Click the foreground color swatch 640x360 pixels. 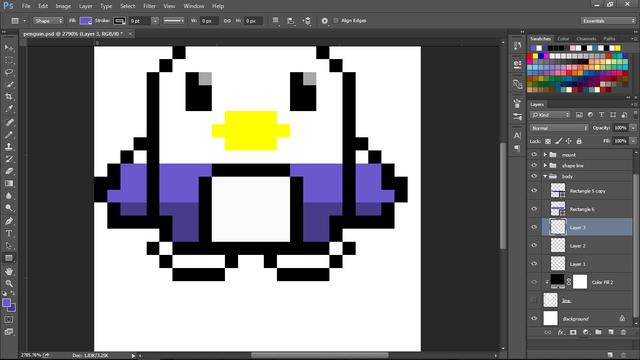[7, 303]
